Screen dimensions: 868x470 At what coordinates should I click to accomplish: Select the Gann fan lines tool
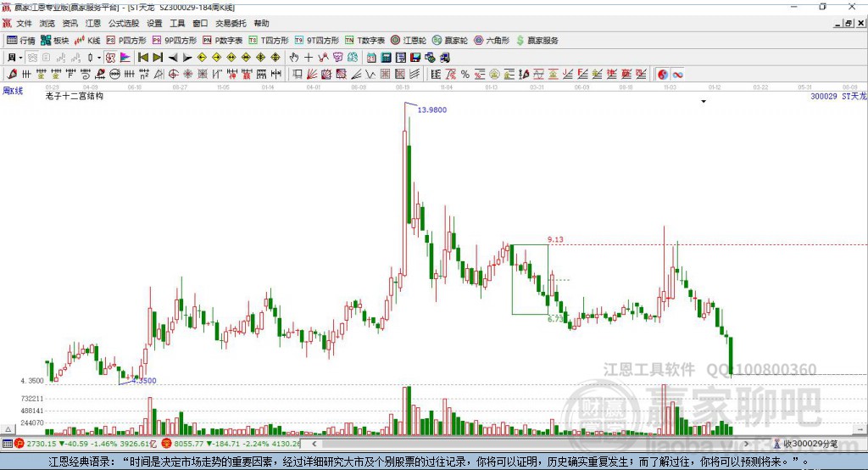(312, 75)
